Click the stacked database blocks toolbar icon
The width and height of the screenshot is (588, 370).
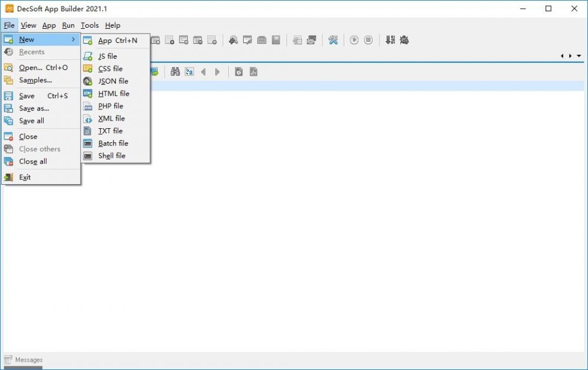click(x=311, y=40)
